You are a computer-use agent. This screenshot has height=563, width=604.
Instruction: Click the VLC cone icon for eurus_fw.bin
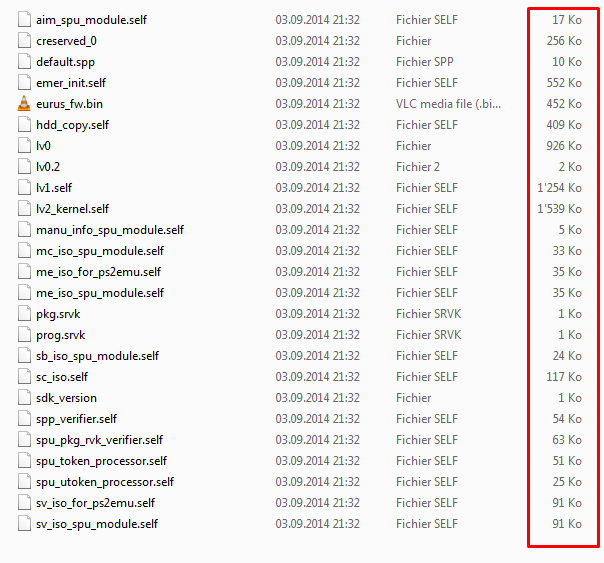(x=24, y=104)
